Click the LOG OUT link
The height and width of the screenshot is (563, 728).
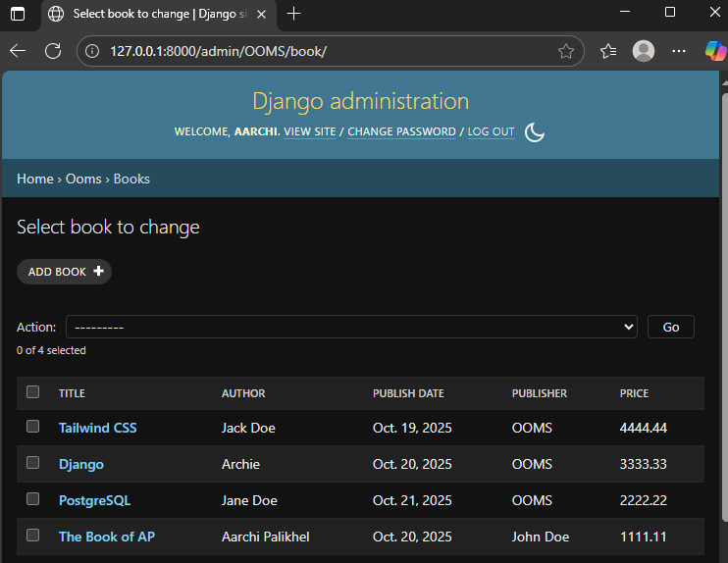click(491, 131)
